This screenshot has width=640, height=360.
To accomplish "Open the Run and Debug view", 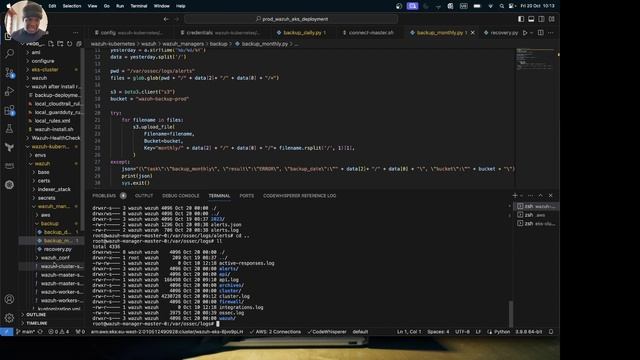I will coord(9,91).
